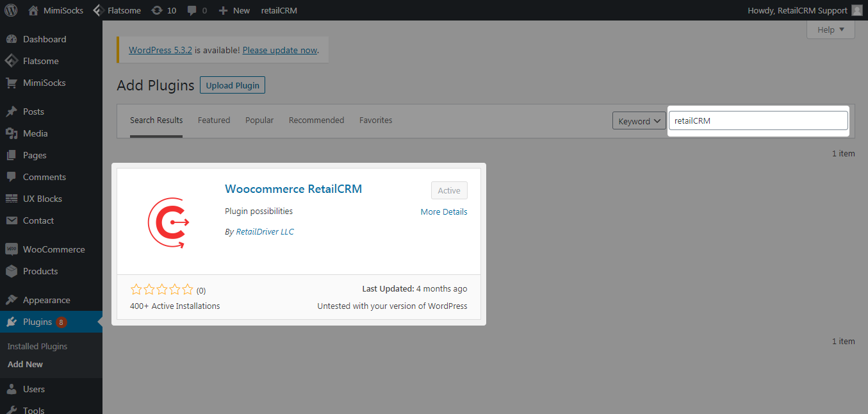Click the 'Last Updated: 4 months ago' text
The width and height of the screenshot is (868, 414).
click(x=414, y=289)
